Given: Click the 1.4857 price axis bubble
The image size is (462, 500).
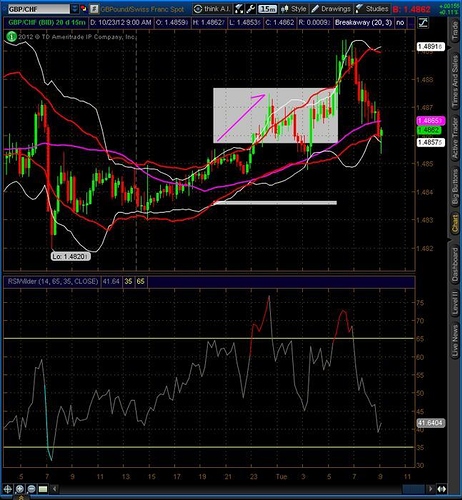Looking at the screenshot, I should click(431, 142).
